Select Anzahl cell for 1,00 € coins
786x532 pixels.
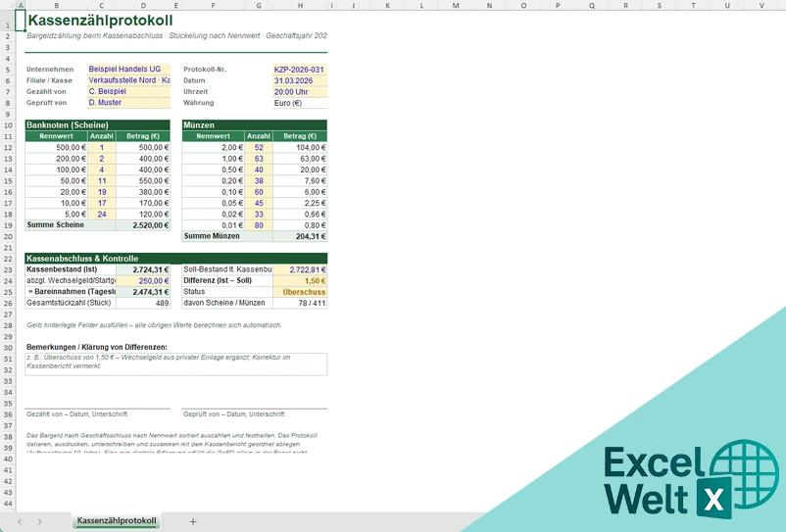point(259,159)
